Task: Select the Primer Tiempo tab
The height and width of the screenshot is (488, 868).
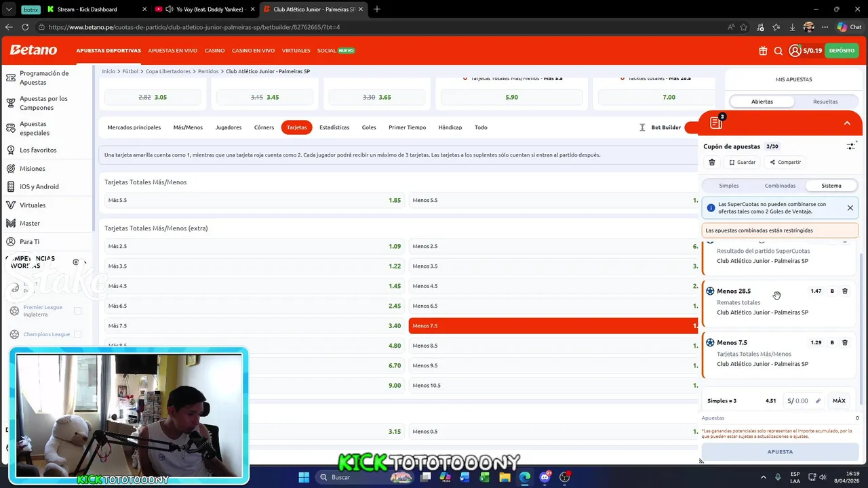Action: tap(407, 127)
